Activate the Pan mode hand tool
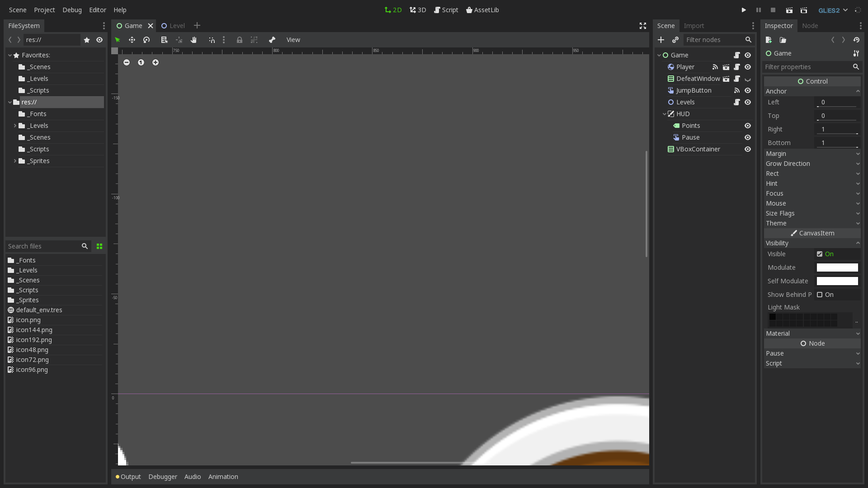Screen dimensions: 868x488 click(193, 40)
